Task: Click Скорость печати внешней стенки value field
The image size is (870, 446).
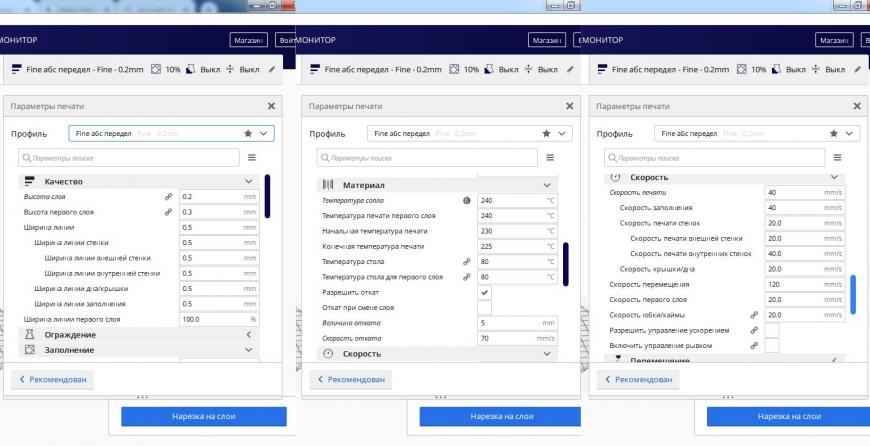Action: pos(805,239)
